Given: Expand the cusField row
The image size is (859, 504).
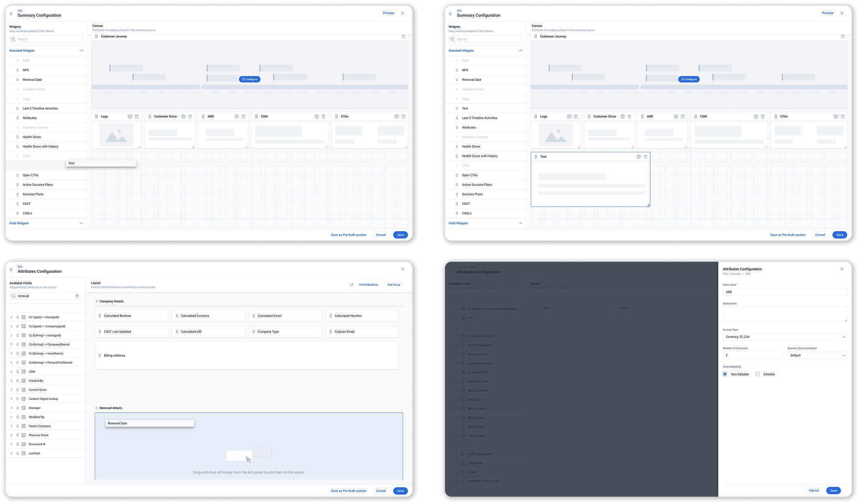Looking at the screenshot, I should (11, 454).
